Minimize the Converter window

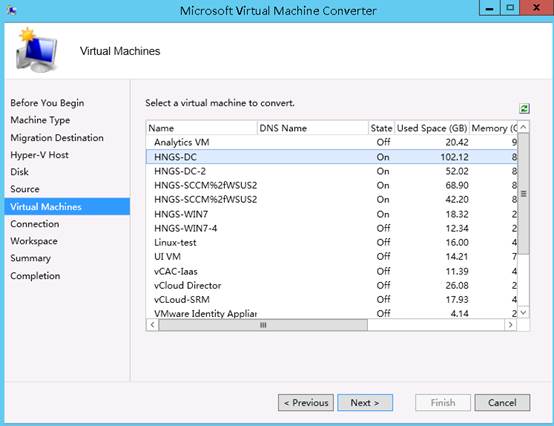[489, 8]
